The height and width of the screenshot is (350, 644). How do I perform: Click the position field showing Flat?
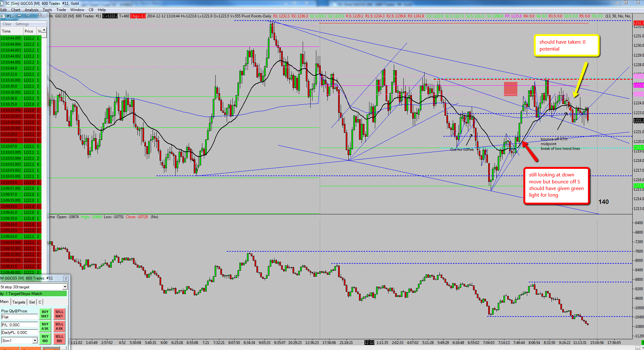(x=19, y=317)
